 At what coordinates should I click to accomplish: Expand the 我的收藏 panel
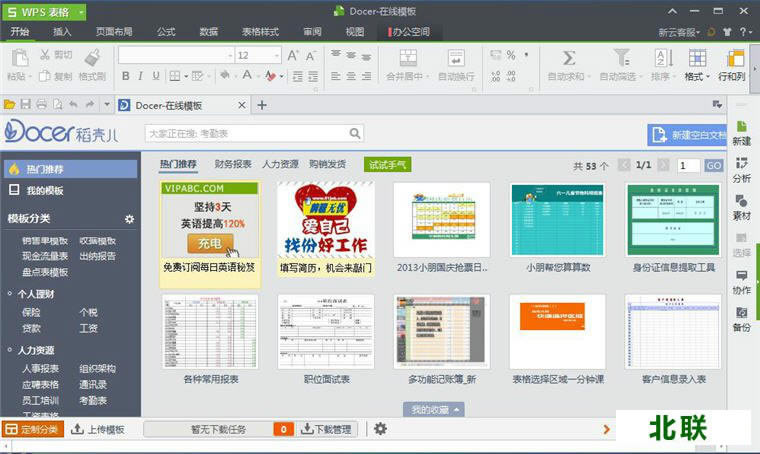436,409
